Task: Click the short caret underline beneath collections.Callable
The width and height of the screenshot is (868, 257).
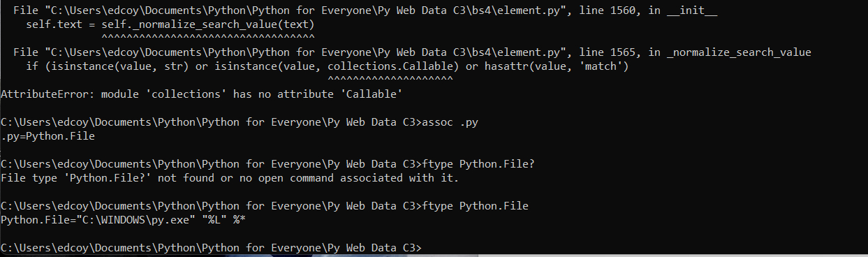Action: tap(390, 79)
